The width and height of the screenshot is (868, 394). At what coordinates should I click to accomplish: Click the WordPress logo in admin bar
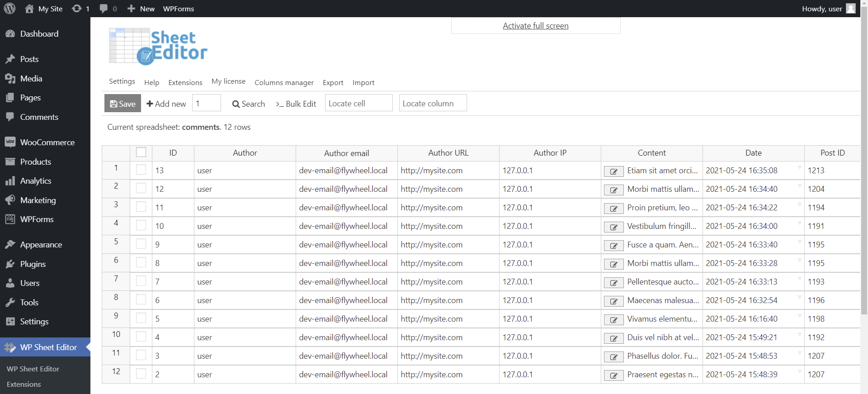pos(9,9)
